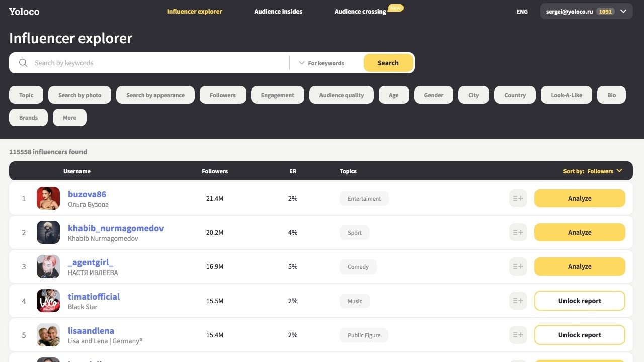Click the ER column header
644x362 pixels.
pyautogui.click(x=293, y=171)
